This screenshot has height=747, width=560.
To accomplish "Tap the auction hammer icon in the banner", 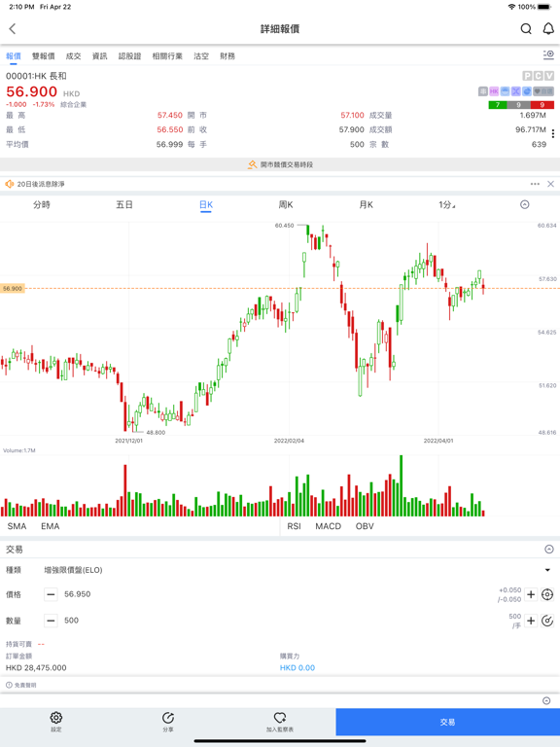I will coord(253,164).
